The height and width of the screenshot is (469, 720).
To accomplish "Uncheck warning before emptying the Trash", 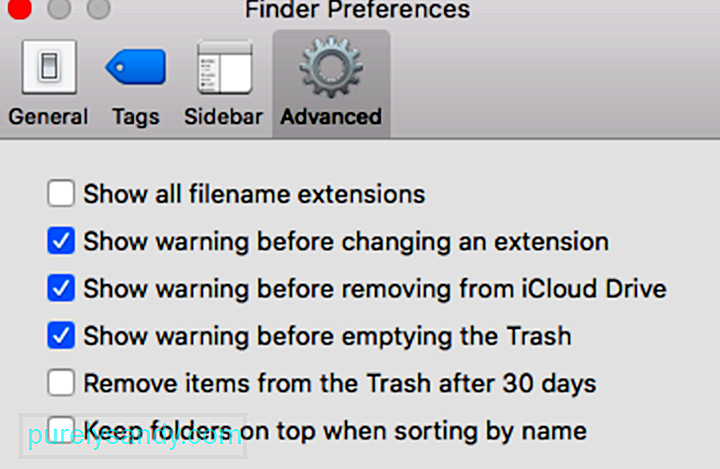I will [x=61, y=335].
